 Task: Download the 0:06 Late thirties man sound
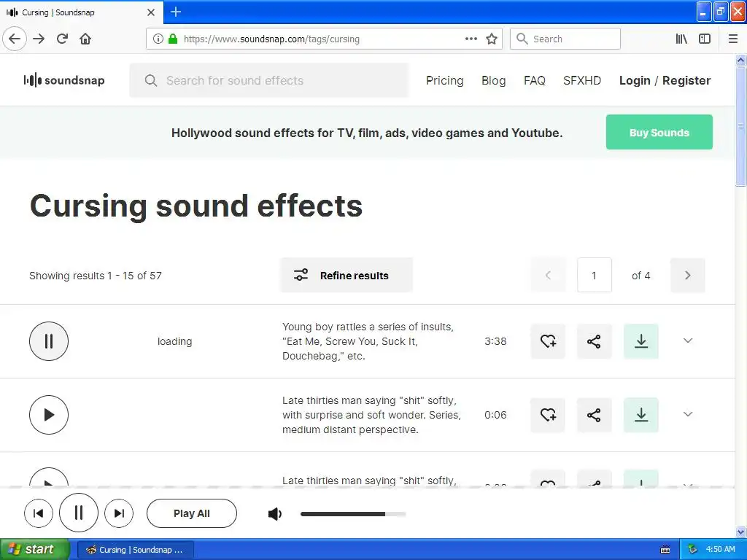pyautogui.click(x=640, y=415)
